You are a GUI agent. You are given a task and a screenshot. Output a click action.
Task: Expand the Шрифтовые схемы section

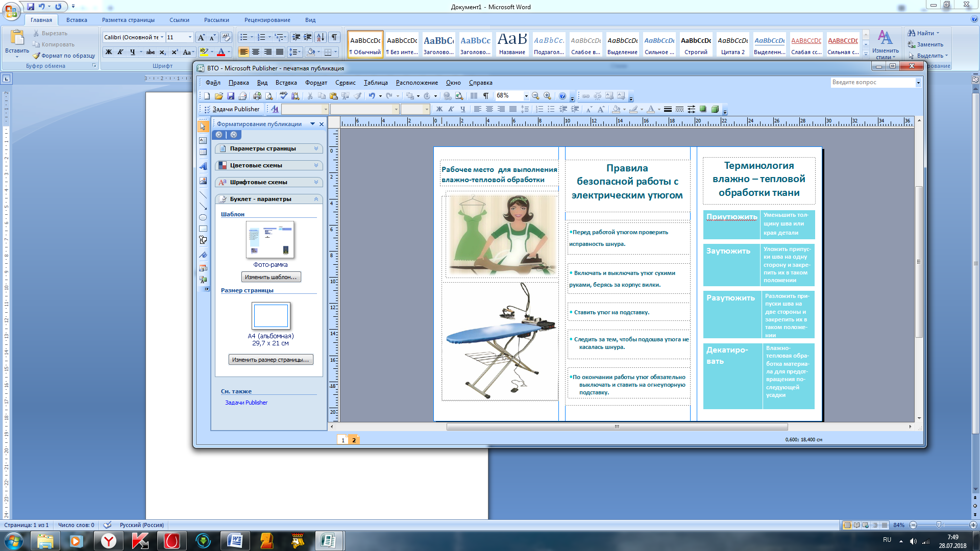[269, 182]
